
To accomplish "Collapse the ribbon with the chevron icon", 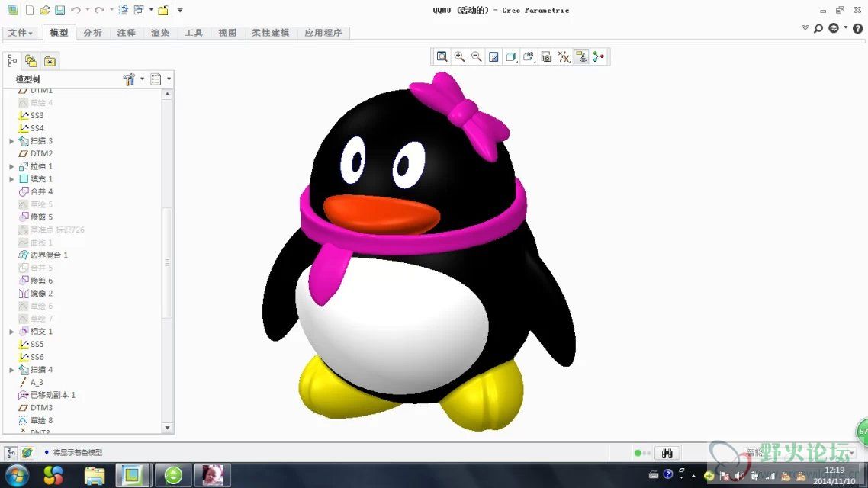I will [805, 27].
